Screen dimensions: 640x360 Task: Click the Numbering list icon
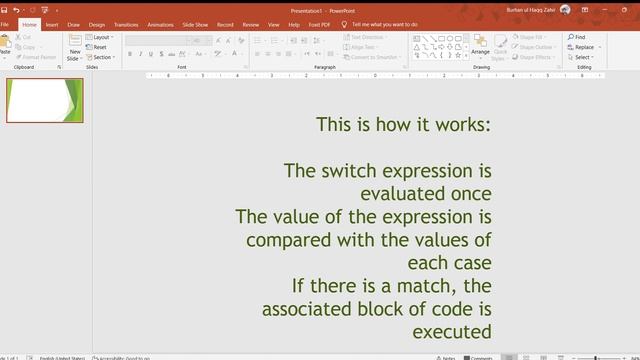pos(274,40)
